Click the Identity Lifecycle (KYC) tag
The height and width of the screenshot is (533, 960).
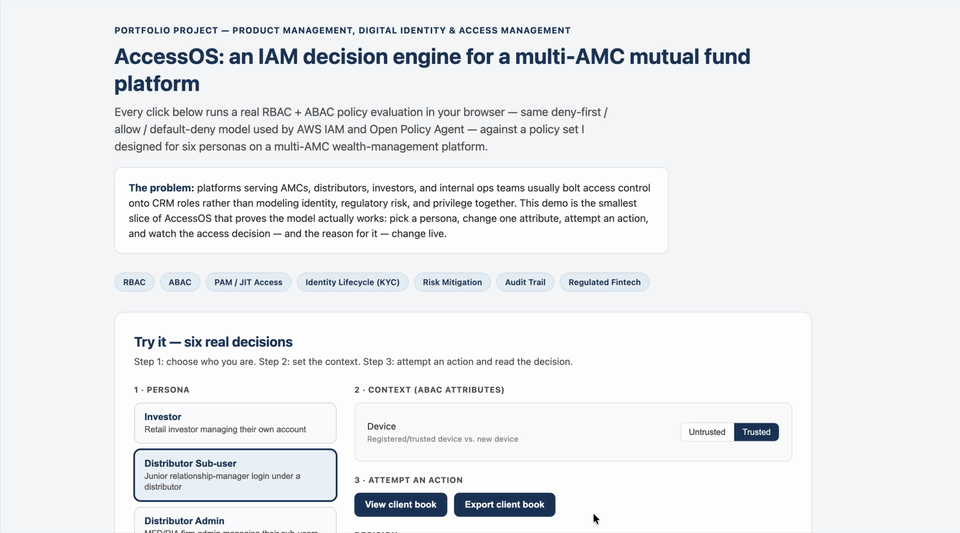pos(352,282)
